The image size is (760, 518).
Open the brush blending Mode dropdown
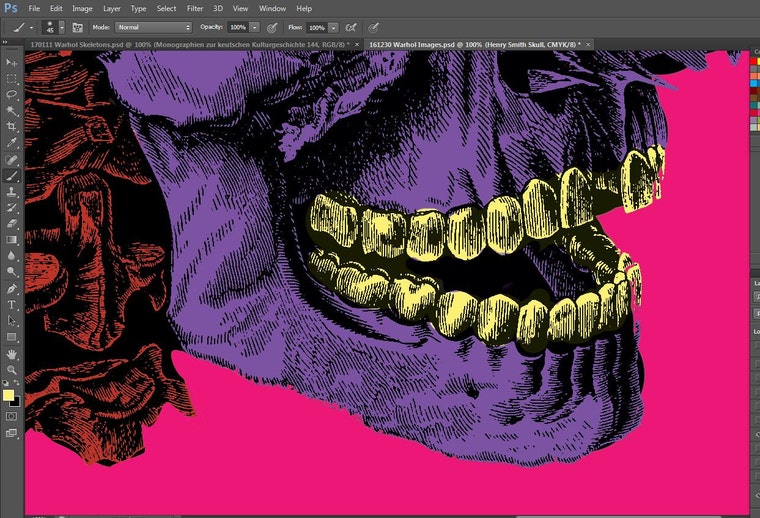[x=153, y=28]
